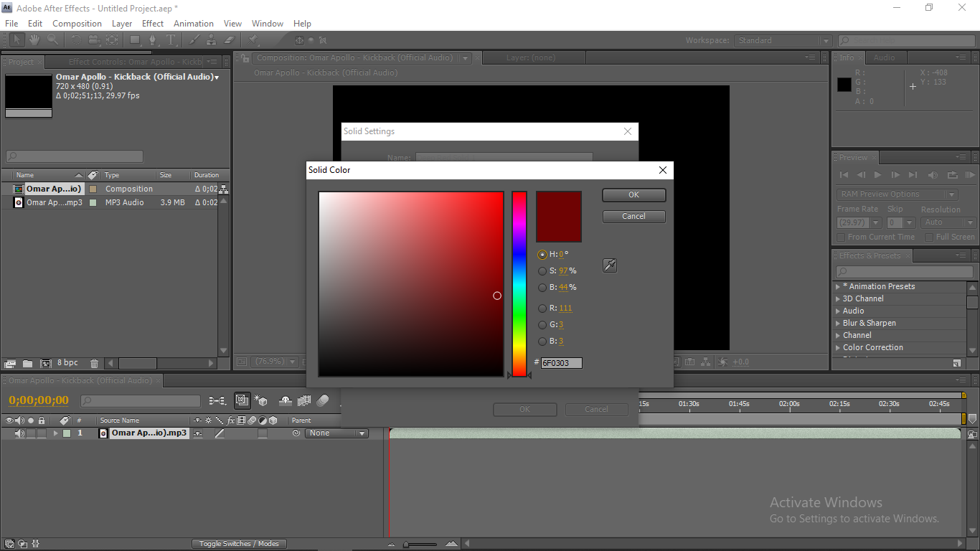Select the Puppet Pin tool
The height and width of the screenshot is (551, 980).
(x=253, y=40)
